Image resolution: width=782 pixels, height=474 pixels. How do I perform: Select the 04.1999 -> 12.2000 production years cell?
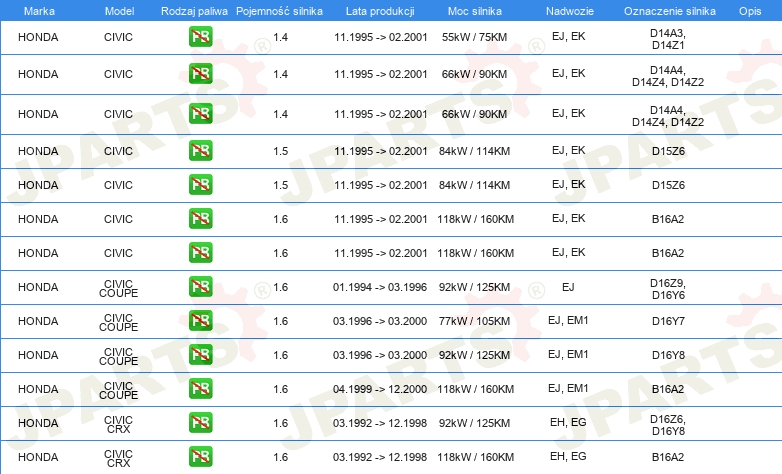click(380, 389)
